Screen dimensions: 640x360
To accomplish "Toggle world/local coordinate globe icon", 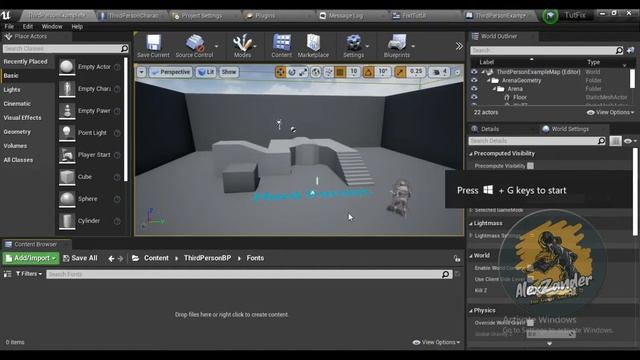I will 316,72.
